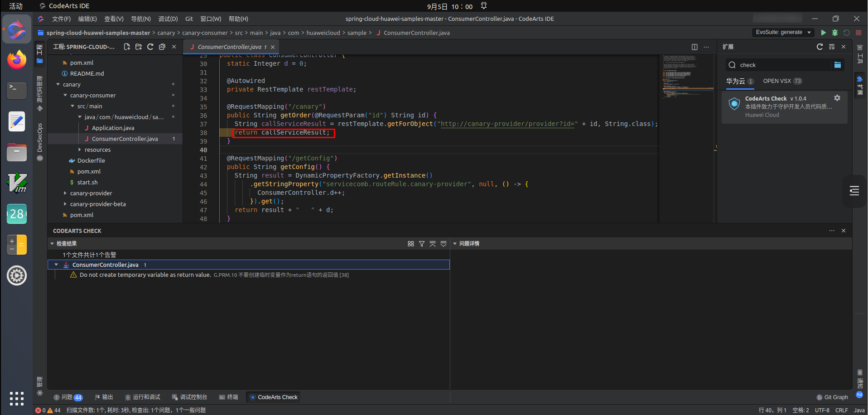
Task: Collapse all check results with the collapse icon
Action: click(x=433, y=244)
